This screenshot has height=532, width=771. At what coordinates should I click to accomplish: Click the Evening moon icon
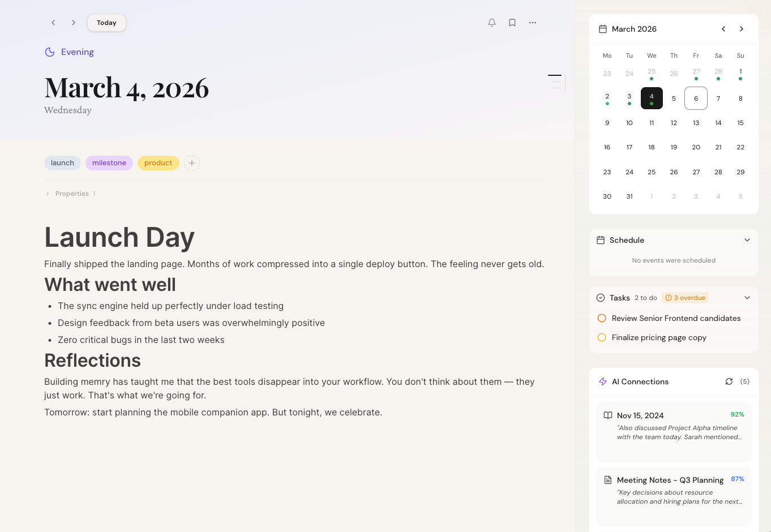pos(50,52)
